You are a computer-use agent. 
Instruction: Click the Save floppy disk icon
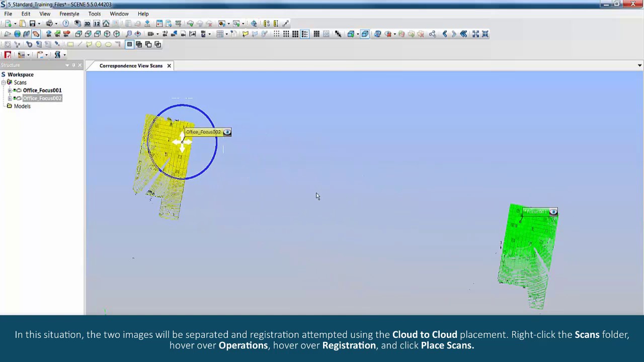coord(32,24)
